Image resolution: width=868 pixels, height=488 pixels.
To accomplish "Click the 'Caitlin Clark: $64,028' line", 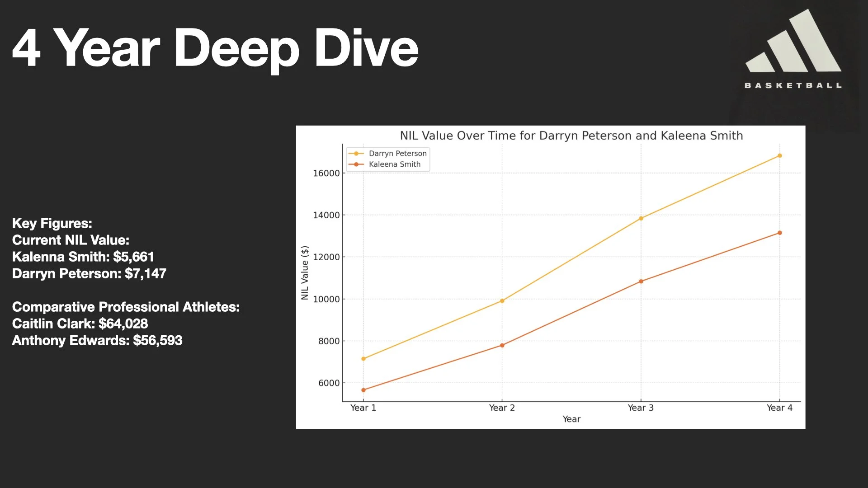I will (80, 324).
